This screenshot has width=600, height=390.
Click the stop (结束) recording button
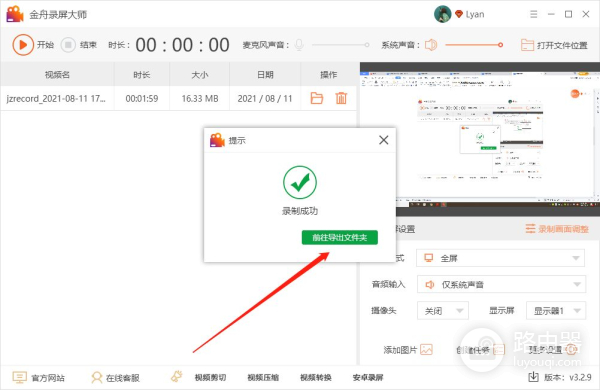68,45
